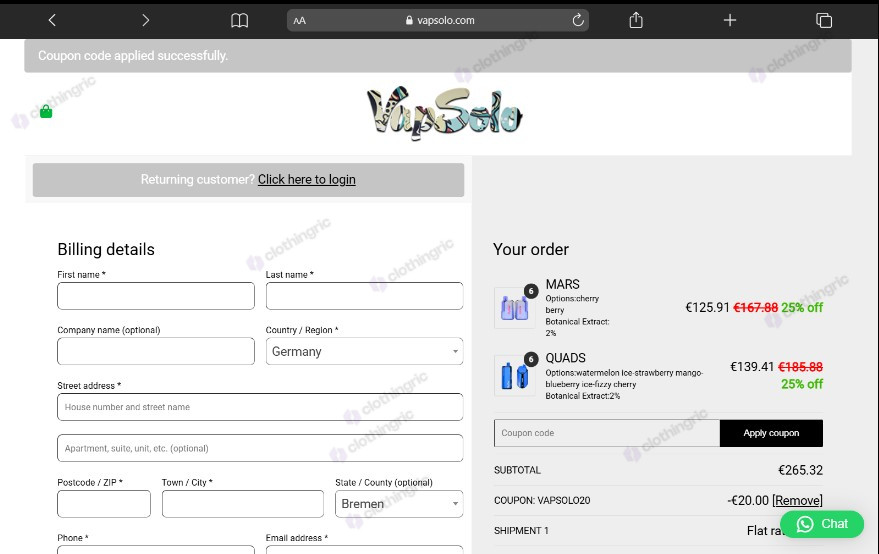
Task: Focus the First name field
Action: [x=156, y=296]
